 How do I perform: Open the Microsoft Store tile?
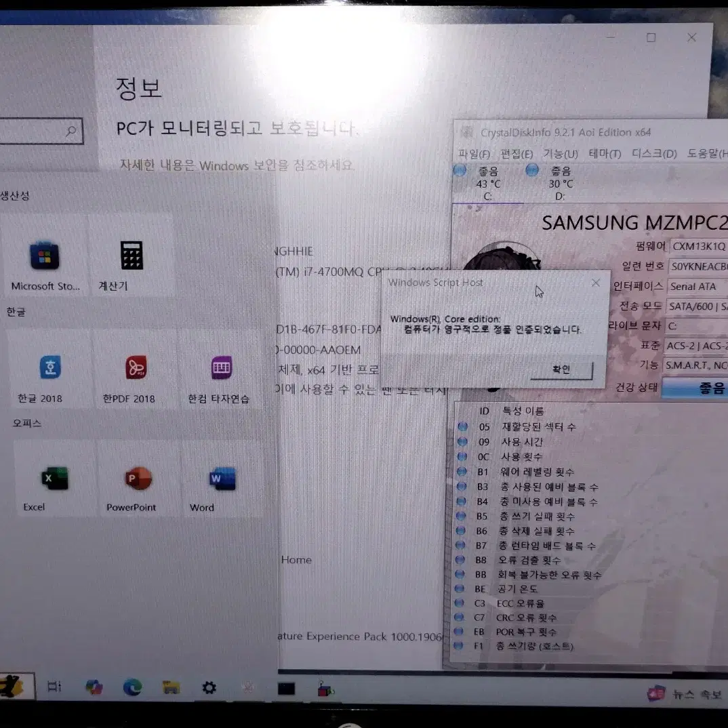pyautogui.click(x=45, y=256)
